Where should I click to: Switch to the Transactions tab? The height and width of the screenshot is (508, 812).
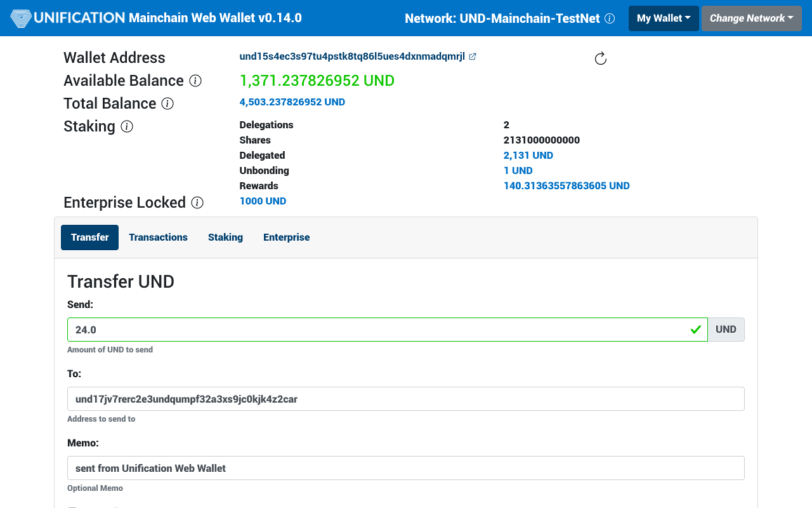(x=158, y=237)
